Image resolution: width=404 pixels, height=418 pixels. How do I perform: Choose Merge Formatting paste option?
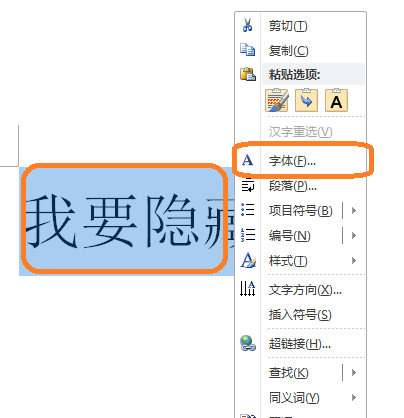[x=306, y=100]
